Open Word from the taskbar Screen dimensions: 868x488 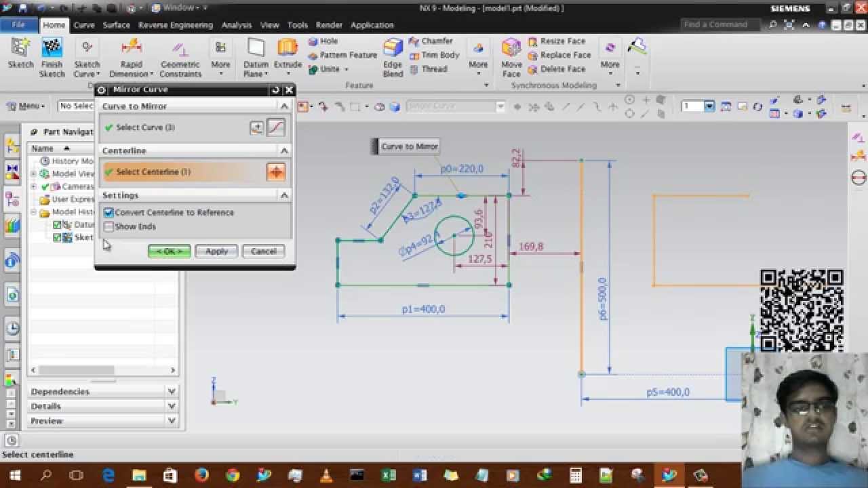(419, 475)
